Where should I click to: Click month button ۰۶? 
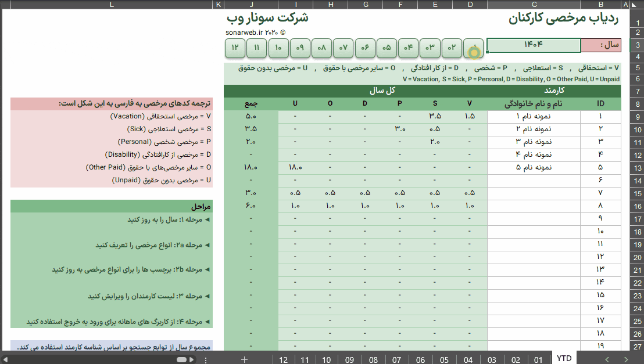click(365, 48)
